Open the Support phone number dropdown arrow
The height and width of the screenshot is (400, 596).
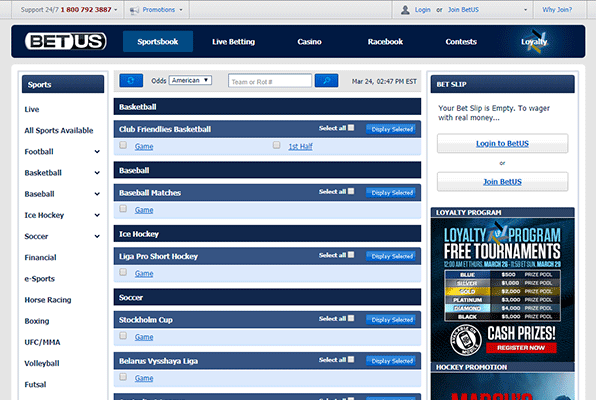point(116,10)
